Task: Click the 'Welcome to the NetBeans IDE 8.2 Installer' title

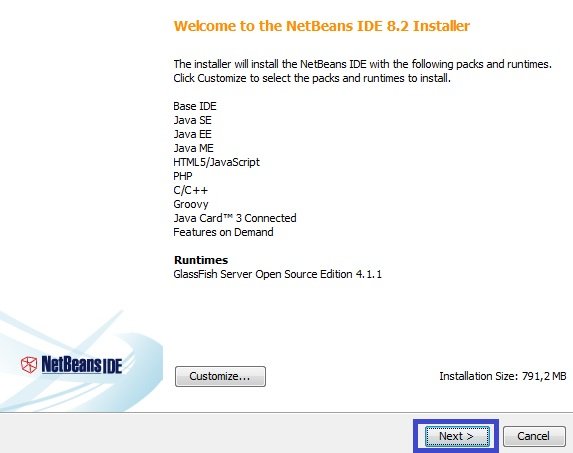Action: pos(322,26)
